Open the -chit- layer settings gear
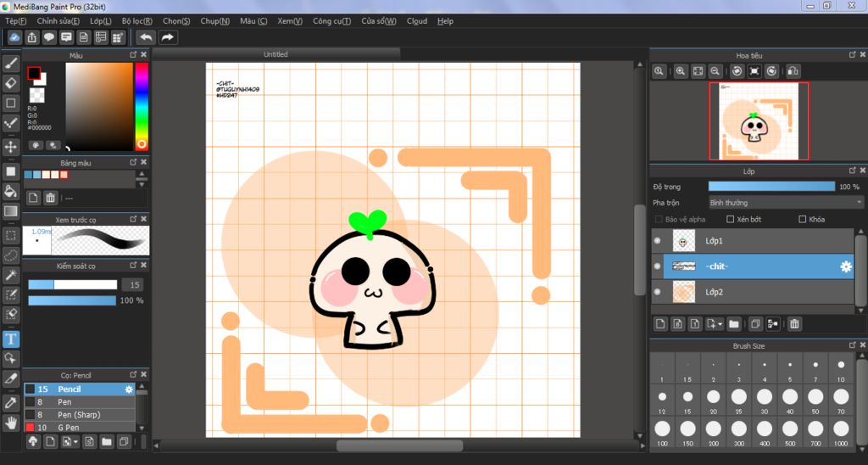This screenshot has width=868, height=465. coord(846,266)
